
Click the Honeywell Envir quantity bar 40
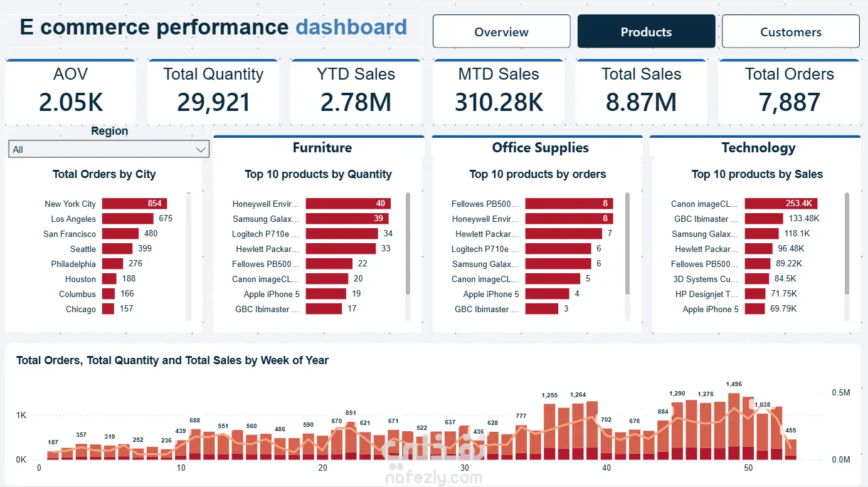(348, 204)
